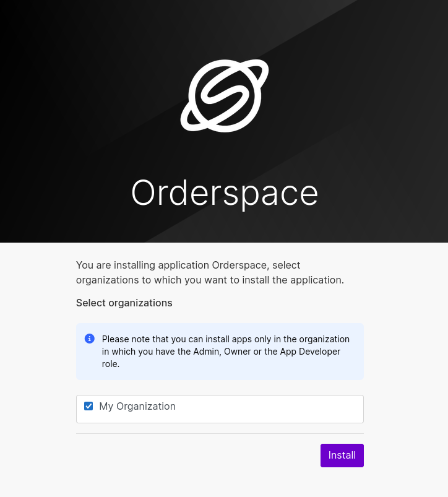
Task: Click blank page area left of Install button
Action: click(190, 456)
